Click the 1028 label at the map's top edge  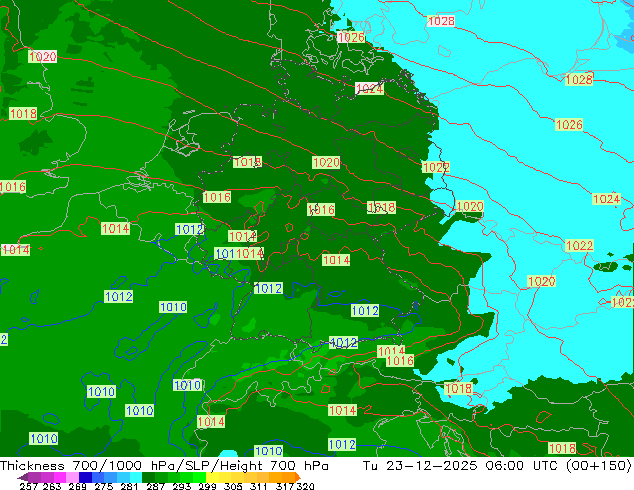tap(441, 21)
